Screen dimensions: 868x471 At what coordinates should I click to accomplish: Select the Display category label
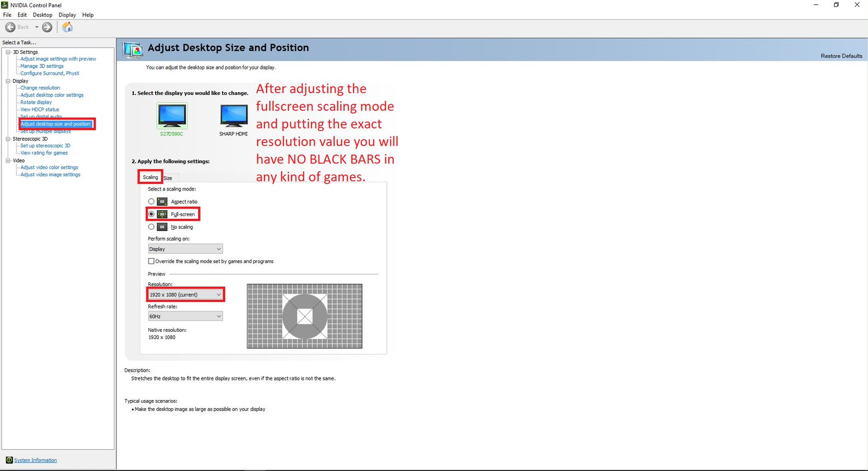pyautogui.click(x=20, y=81)
